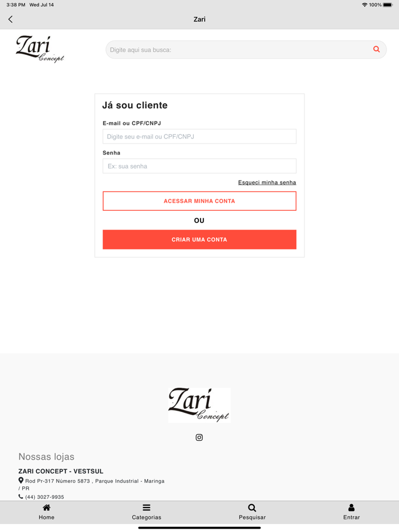The image size is (399, 532).
Task: Tap the Zari Concept logo in the header
Action: pos(40,49)
